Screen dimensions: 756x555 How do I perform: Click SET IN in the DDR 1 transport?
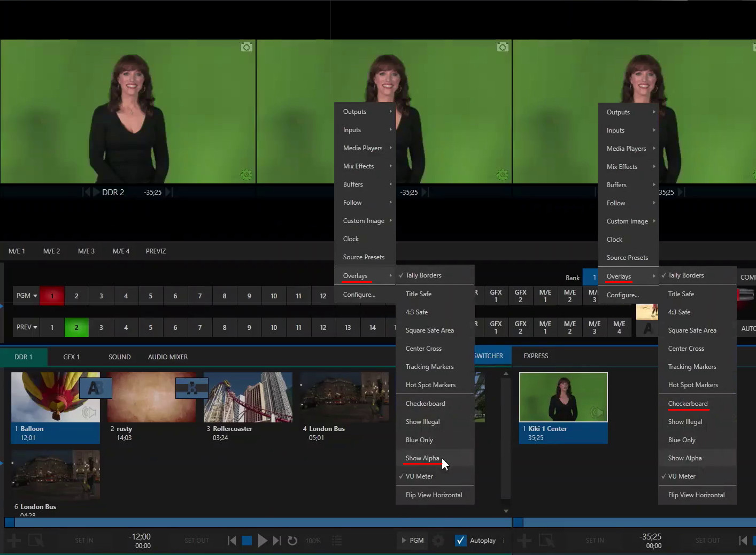tap(84, 541)
